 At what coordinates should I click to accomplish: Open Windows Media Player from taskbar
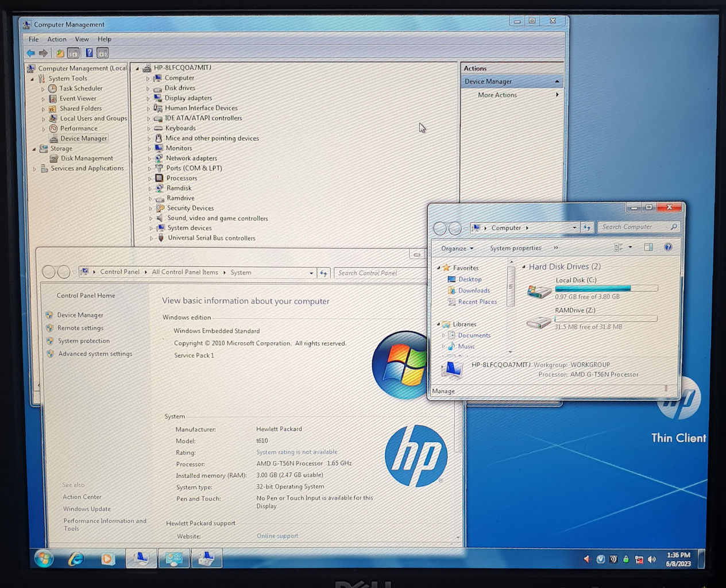pyautogui.click(x=107, y=558)
